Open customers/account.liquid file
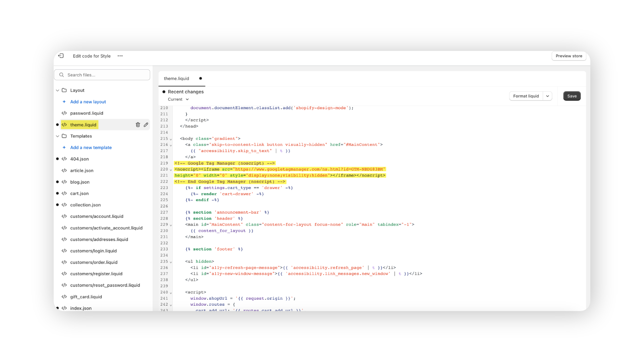The image size is (644, 362). 97,217
